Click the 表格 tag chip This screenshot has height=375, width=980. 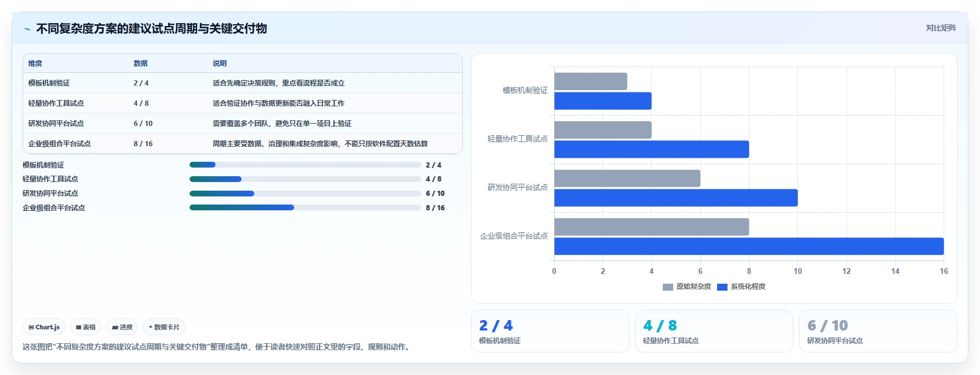click(x=86, y=327)
